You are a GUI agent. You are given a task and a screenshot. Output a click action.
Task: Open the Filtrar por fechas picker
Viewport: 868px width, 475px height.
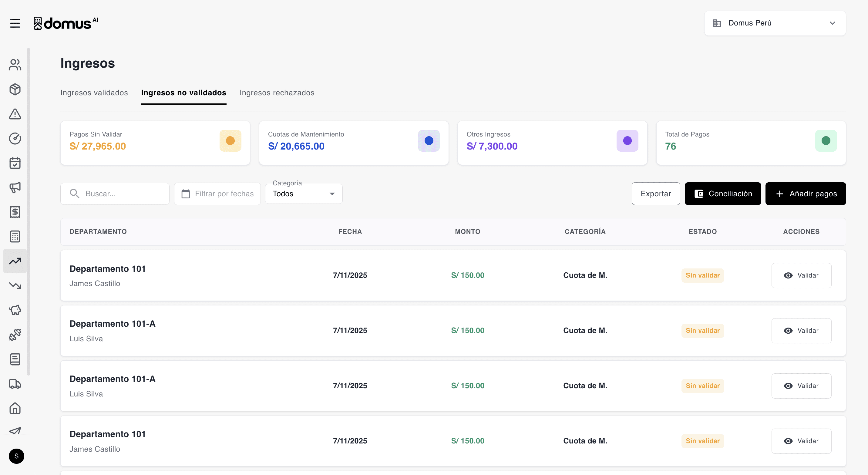coord(217,194)
